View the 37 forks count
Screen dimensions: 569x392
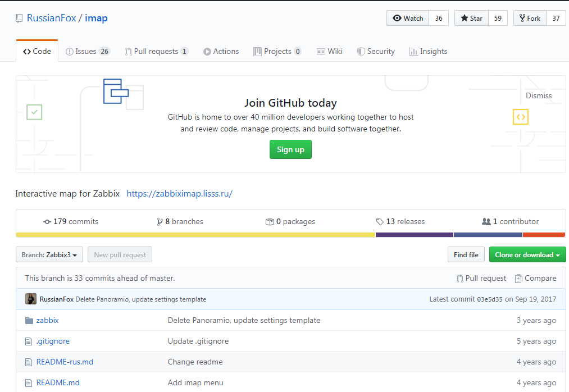point(556,18)
